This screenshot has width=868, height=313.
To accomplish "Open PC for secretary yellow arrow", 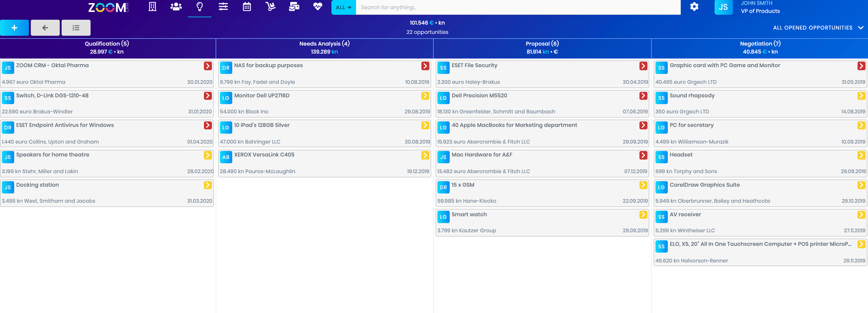I will 861,125.
